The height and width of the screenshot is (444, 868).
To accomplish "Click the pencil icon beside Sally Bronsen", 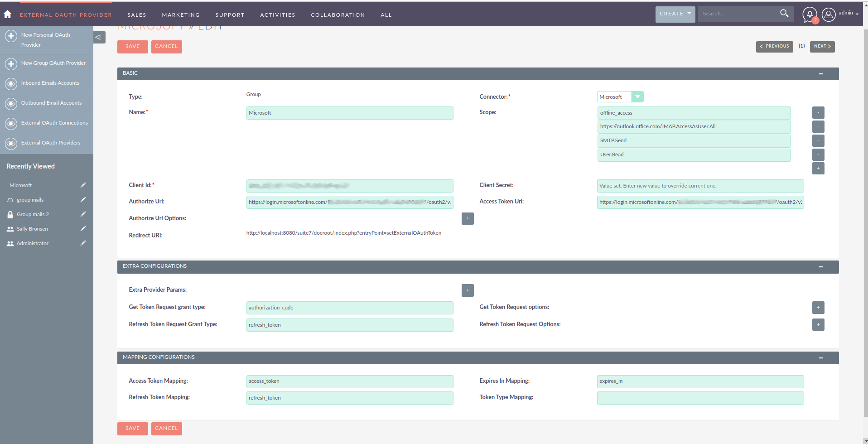I will coord(83,229).
